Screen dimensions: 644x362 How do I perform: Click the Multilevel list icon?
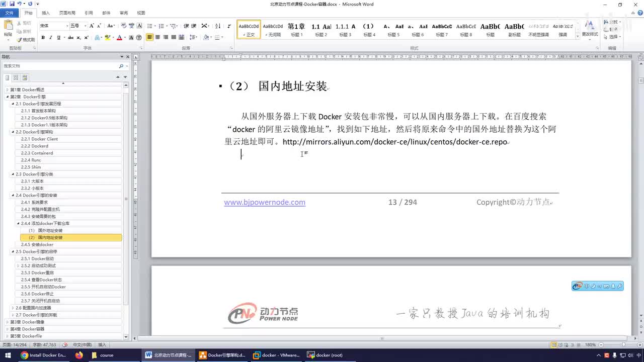174,26
